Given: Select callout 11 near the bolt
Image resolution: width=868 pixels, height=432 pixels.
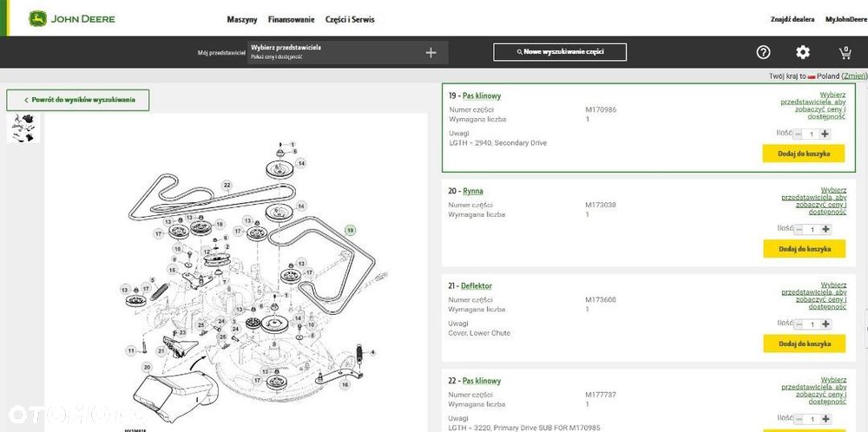Looking at the screenshot, I should tap(131, 350).
